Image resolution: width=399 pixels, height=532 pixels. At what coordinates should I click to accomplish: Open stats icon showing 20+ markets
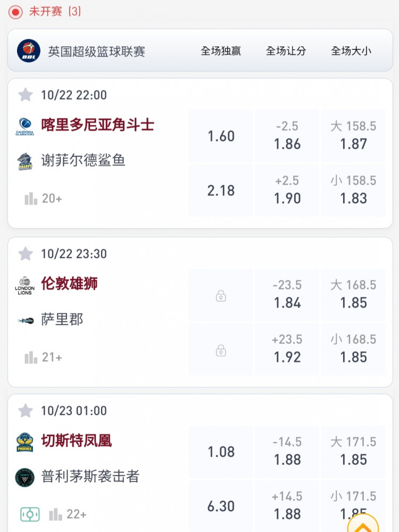click(31, 198)
